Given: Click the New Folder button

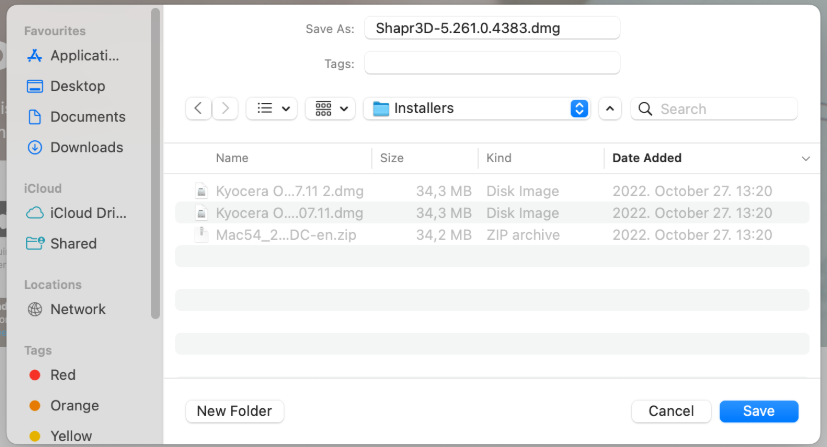Looking at the screenshot, I should coord(235,411).
